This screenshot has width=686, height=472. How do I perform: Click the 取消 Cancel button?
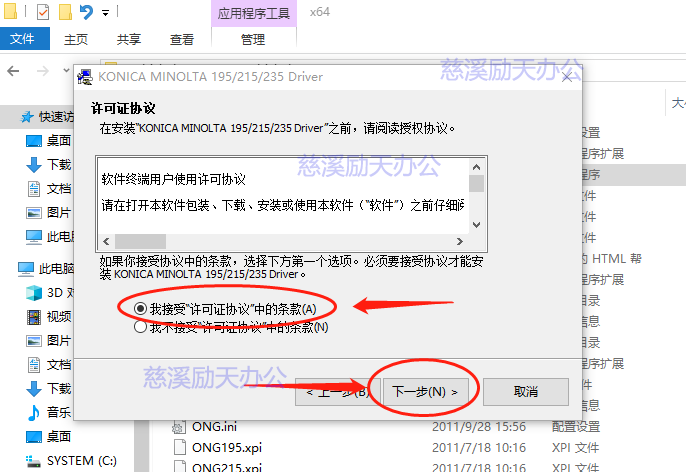tap(525, 391)
